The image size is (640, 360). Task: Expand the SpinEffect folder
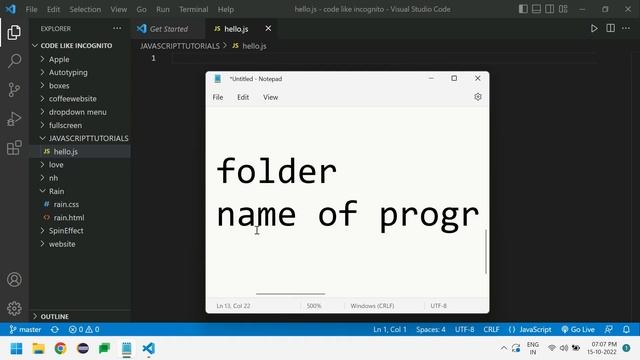(x=80, y=231)
